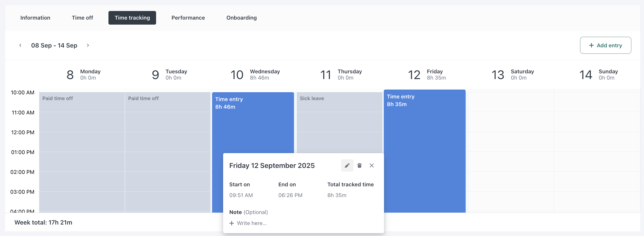Switch to the Time off tab
The image size is (644, 236).
click(82, 18)
